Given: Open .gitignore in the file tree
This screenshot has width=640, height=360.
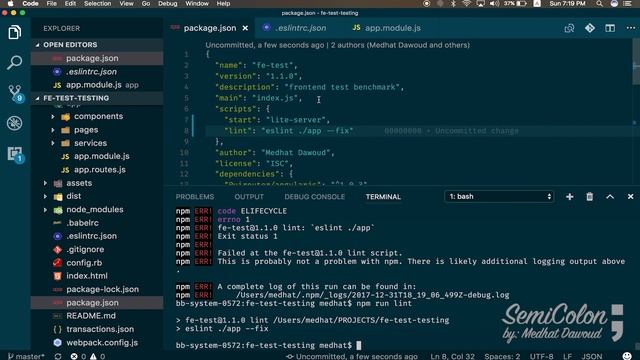Looking at the screenshot, I should (x=85, y=249).
